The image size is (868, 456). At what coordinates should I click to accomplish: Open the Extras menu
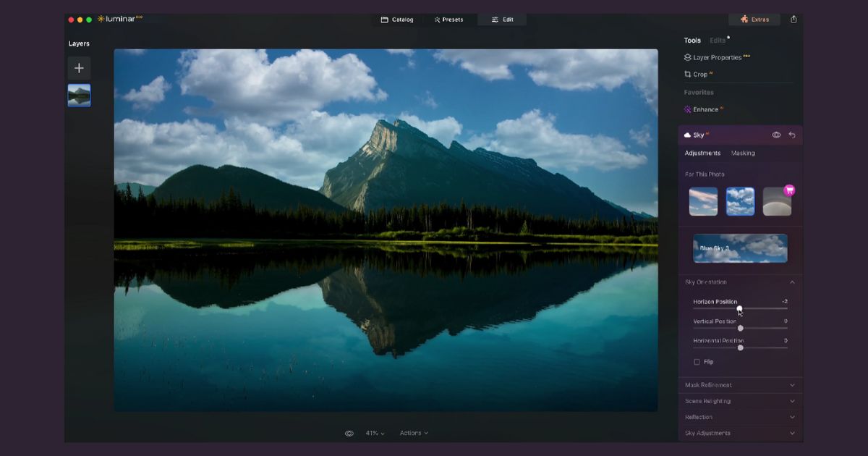tap(754, 20)
